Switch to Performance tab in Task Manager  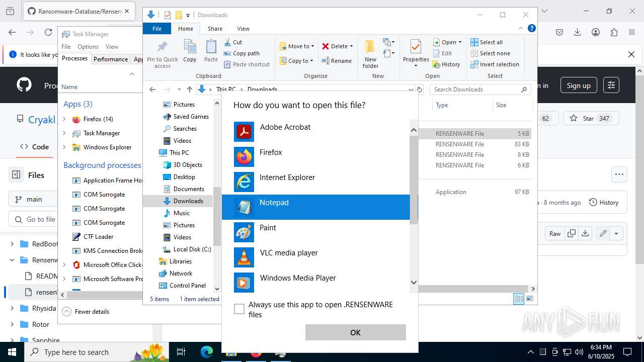pos(111,59)
